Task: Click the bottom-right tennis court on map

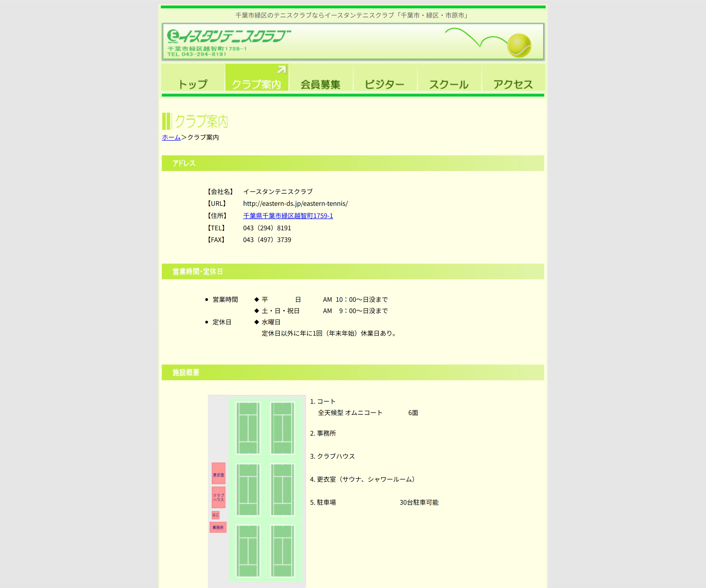Action: 283,551
